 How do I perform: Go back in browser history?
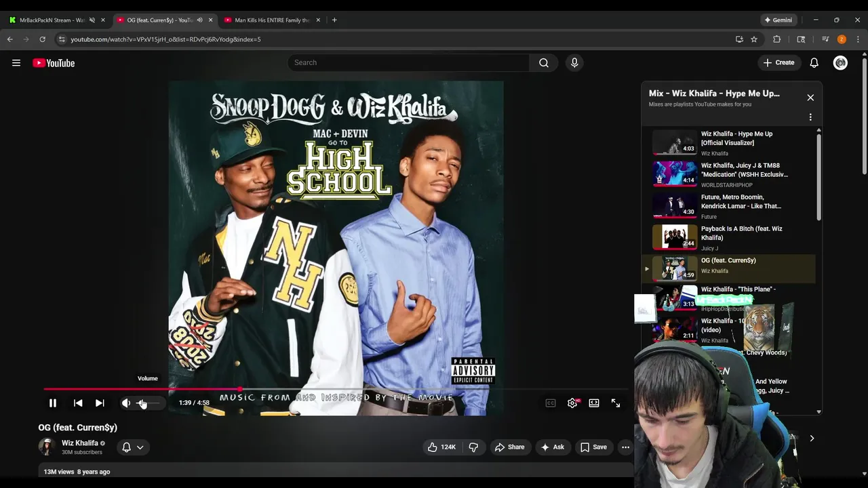tap(10, 39)
